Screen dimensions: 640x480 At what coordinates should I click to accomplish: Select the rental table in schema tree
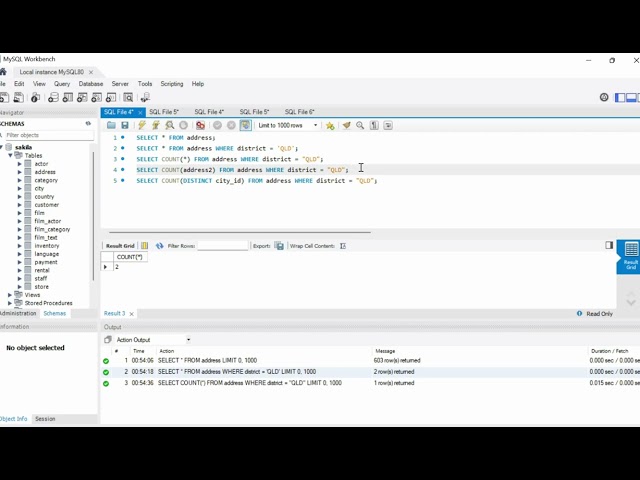(42, 270)
